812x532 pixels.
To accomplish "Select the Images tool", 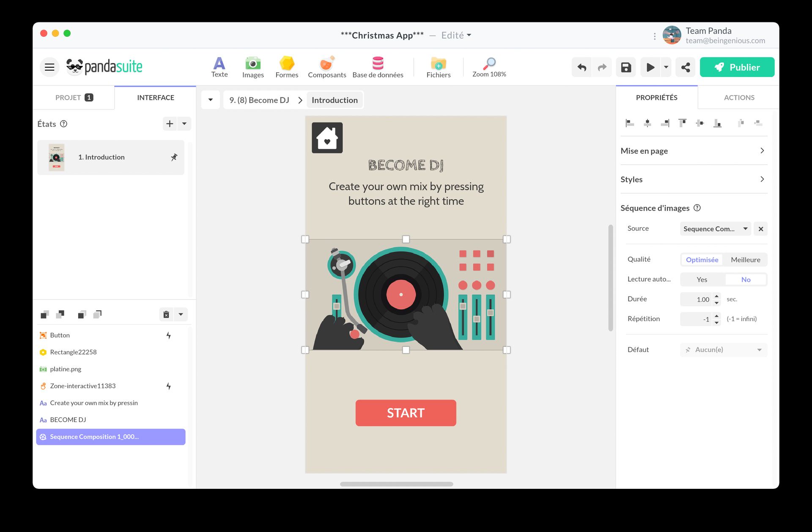I will (252, 67).
